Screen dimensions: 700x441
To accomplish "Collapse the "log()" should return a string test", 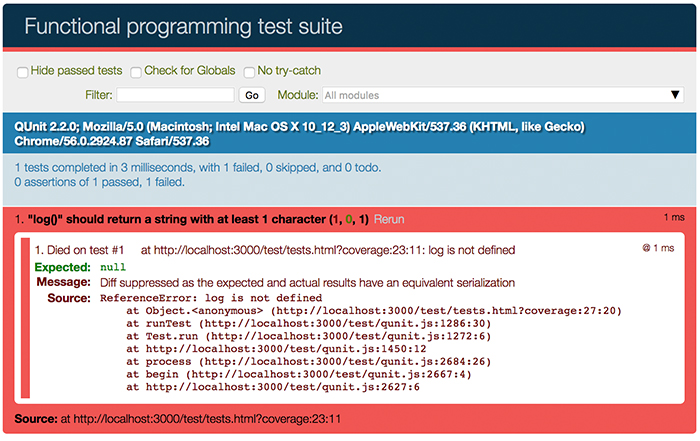I will (190, 219).
